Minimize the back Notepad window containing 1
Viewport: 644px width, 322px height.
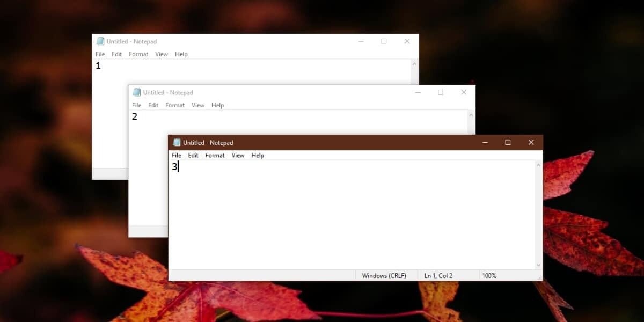[361, 41]
